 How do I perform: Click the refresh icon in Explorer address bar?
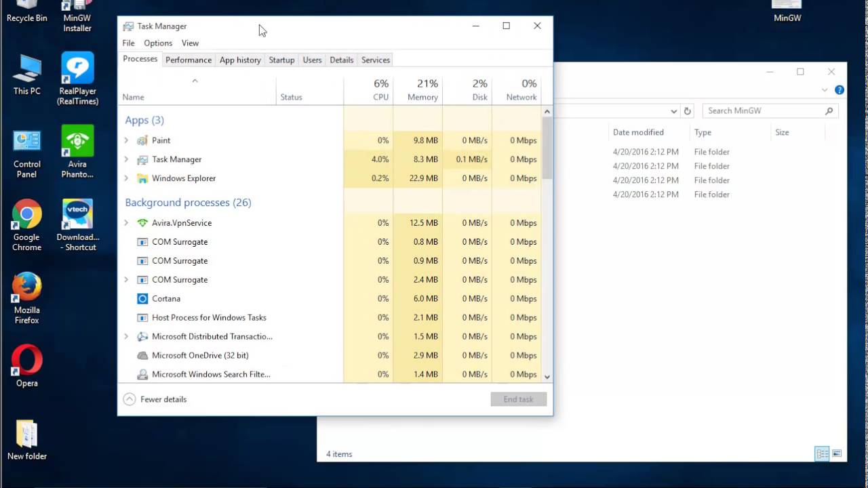(x=688, y=111)
